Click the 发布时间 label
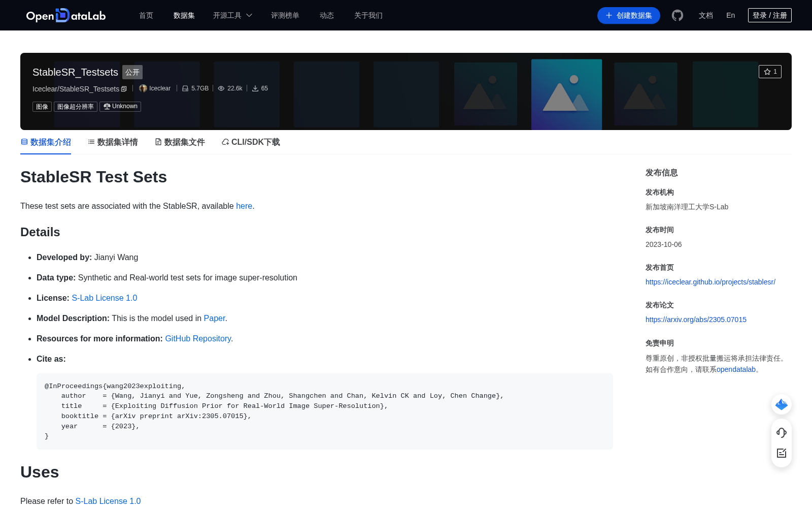 [x=660, y=230]
